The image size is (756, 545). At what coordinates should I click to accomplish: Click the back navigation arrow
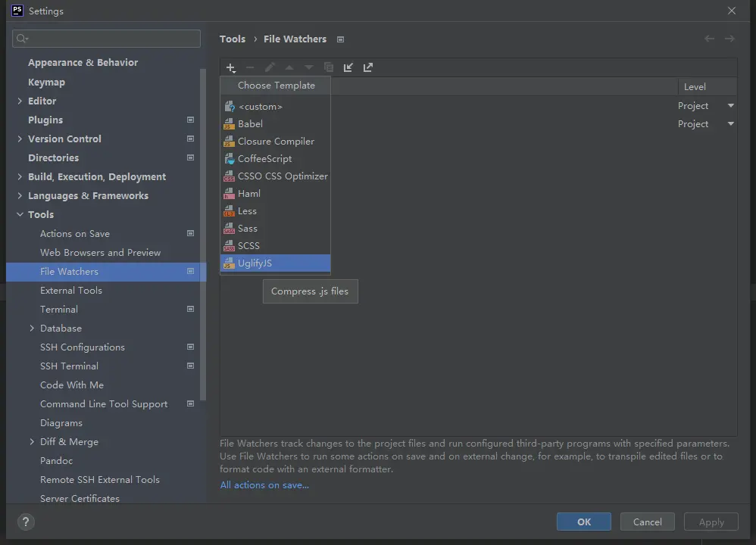point(709,39)
